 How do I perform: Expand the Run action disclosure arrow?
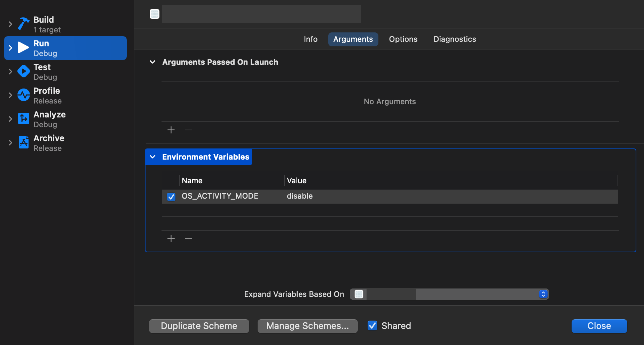(x=10, y=48)
